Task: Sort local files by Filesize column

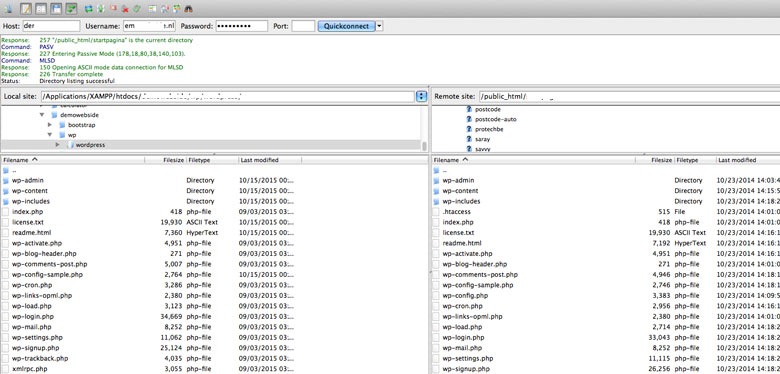Action: (166, 160)
